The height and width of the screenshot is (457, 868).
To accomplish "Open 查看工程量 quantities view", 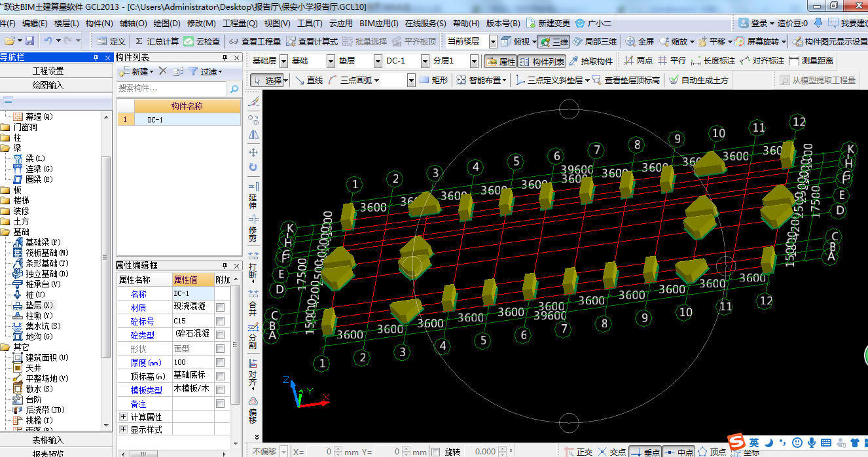I will pos(255,41).
